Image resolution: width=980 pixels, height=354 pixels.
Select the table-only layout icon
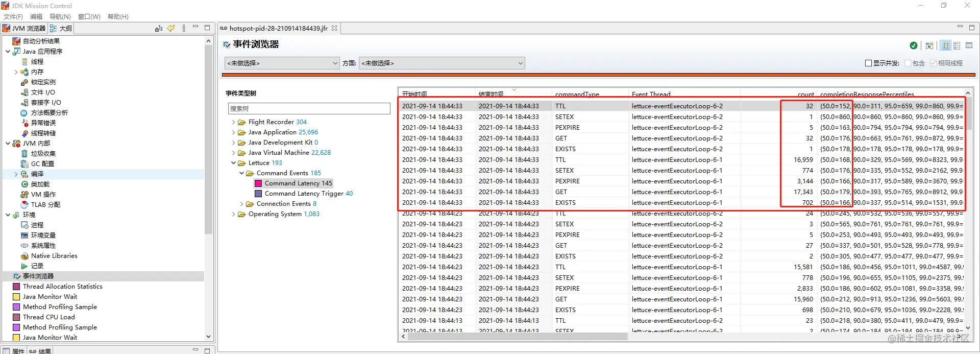[x=969, y=45]
